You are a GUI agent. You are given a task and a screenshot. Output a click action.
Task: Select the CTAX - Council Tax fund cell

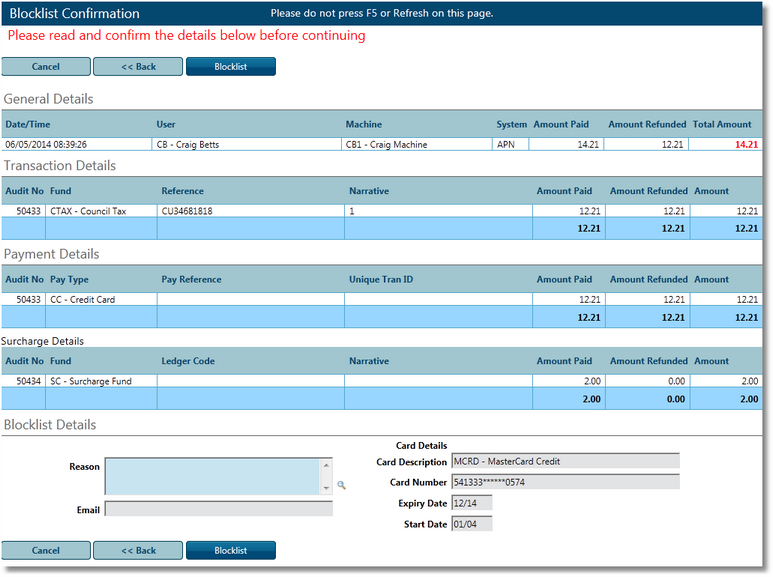(x=101, y=211)
